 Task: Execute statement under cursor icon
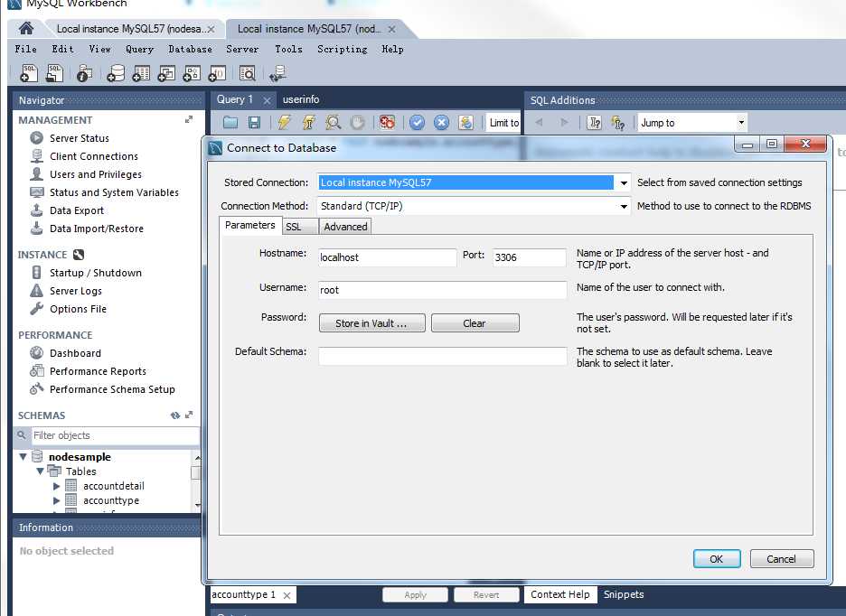click(308, 123)
